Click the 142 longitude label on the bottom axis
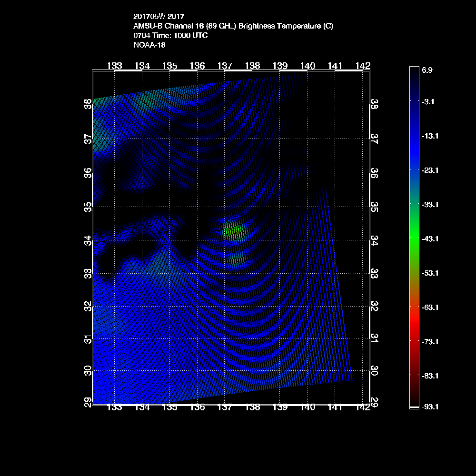Image resolution: width=476 pixels, height=476 pixels. pyautogui.click(x=363, y=407)
